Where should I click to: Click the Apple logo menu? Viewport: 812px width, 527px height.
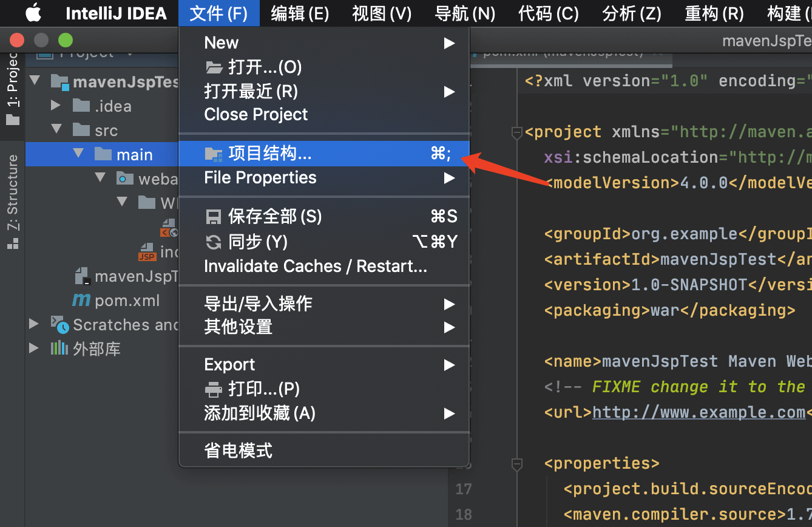pyautogui.click(x=33, y=13)
